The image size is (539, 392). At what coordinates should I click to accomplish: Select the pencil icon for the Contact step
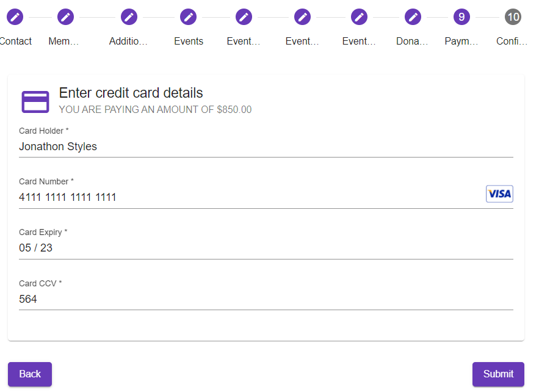tap(15, 16)
